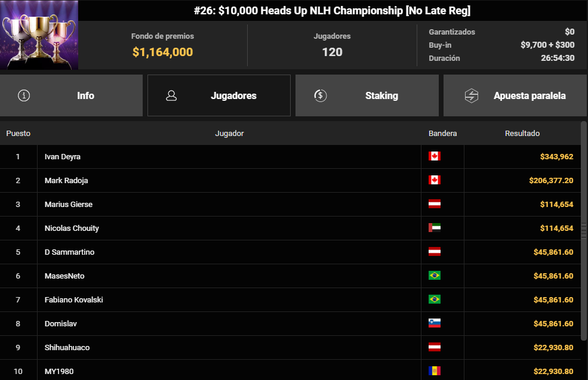Viewport: 588px width, 380px height.
Task: Click the player list vertical scrollbar
Action: [583, 231]
